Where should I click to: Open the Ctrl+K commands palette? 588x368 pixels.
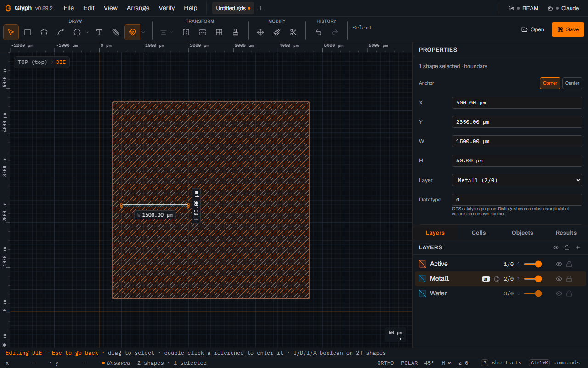[554, 363]
